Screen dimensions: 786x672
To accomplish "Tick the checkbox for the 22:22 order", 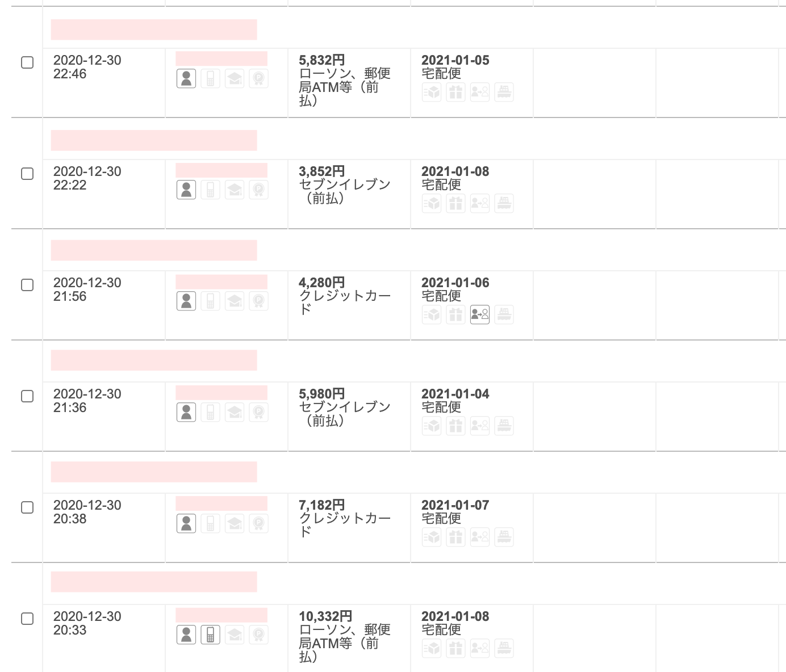I will [x=27, y=174].
